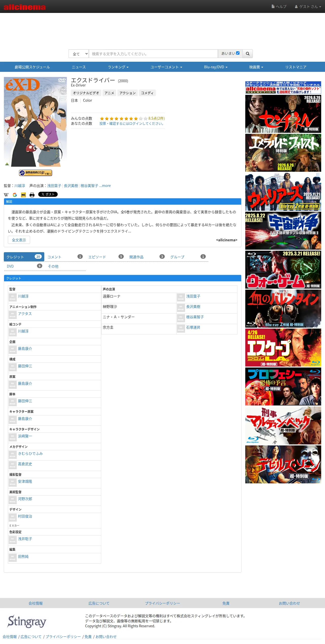
Task: Open the エスケープ・フロム・L.A. banner
Action: click(x=283, y=348)
